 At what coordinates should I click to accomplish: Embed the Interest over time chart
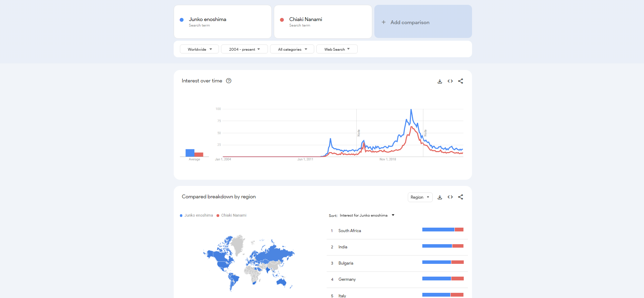[x=450, y=81]
